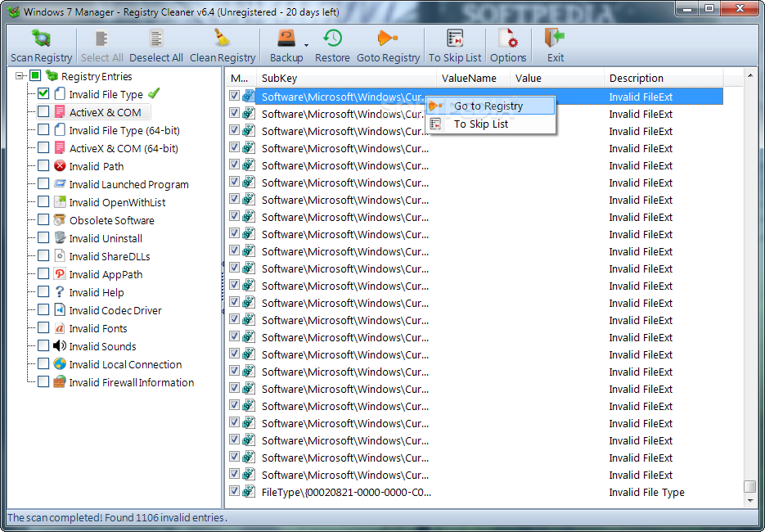Click the list scrollbar down arrow
This screenshot has height=532, width=765.
coord(750,501)
